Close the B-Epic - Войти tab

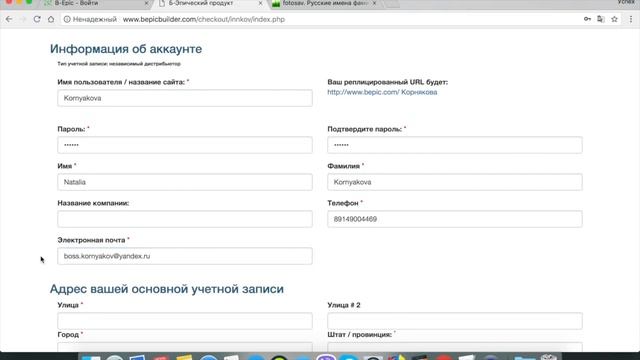pyautogui.click(x=147, y=3)
